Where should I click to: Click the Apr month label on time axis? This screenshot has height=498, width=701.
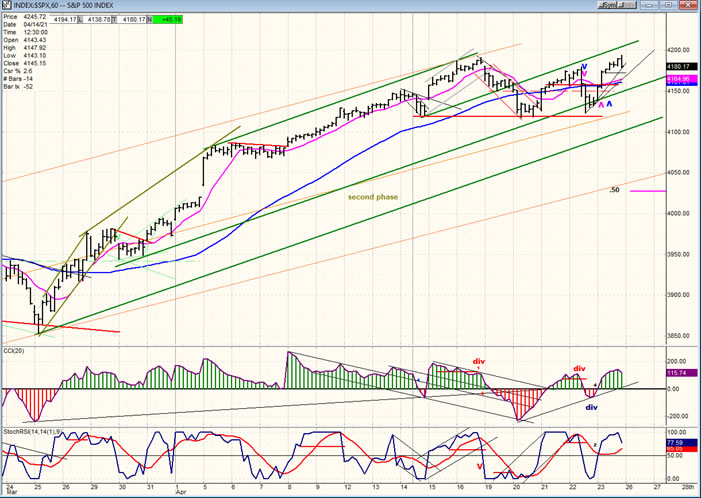click(x=180, y=492)
